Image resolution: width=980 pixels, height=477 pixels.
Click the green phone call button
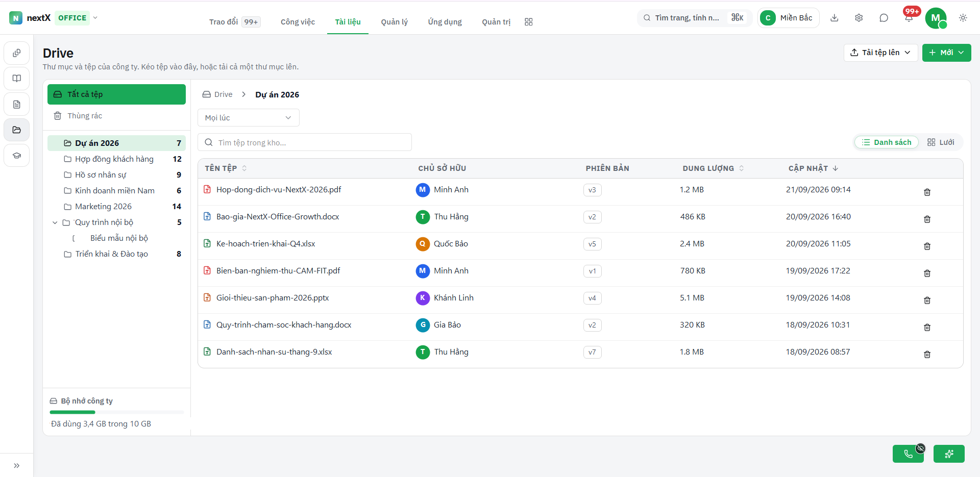pos(908,454)
